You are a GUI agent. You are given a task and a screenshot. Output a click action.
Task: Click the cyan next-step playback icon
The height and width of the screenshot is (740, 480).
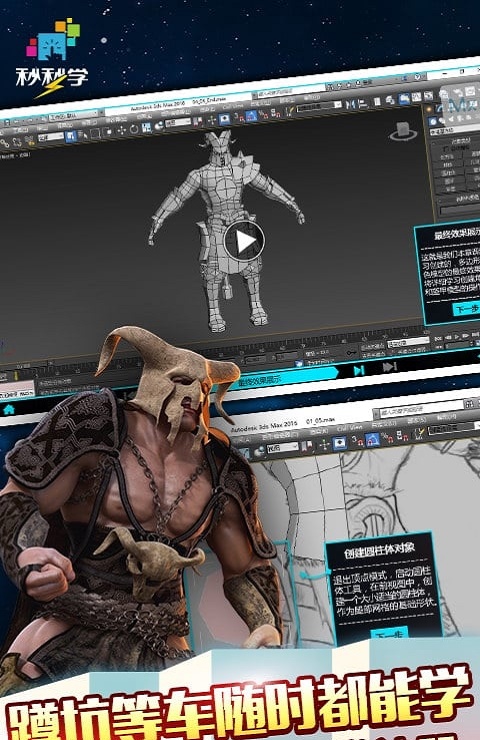tap(359, 370)
